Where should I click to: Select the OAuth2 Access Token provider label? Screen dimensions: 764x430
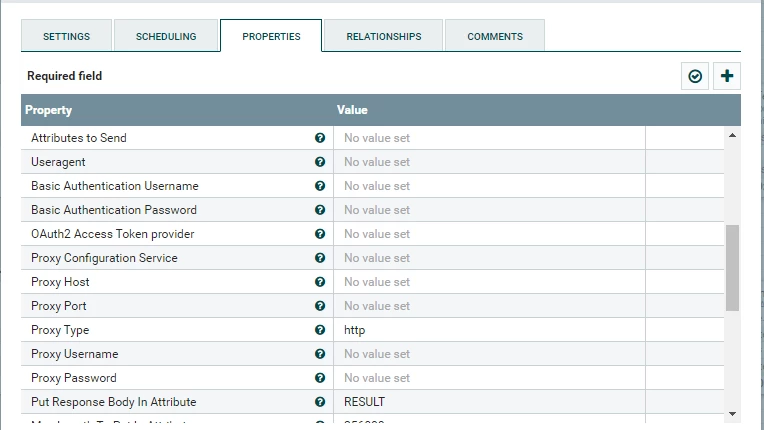pos(113,234)
